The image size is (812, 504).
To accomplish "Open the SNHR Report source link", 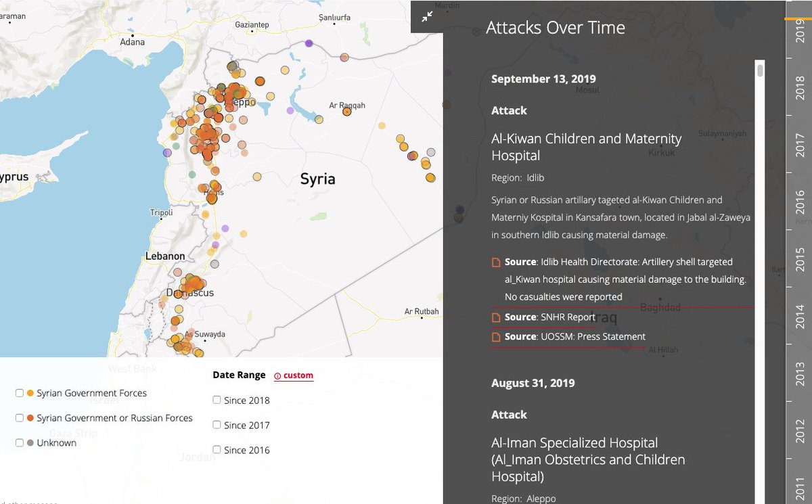I will pos(550,317).
